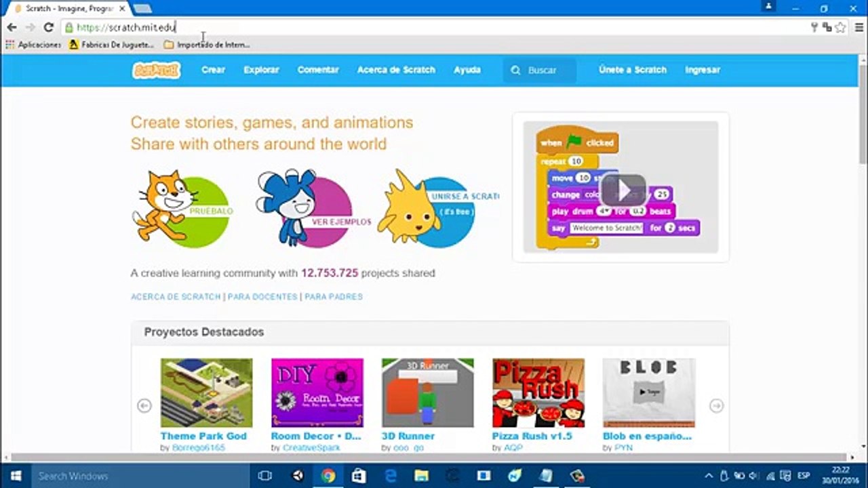The image size is (868, 488).
Task: Show next featured projects with right arrow
Action: pyautogui.click(x=716, y=405)
